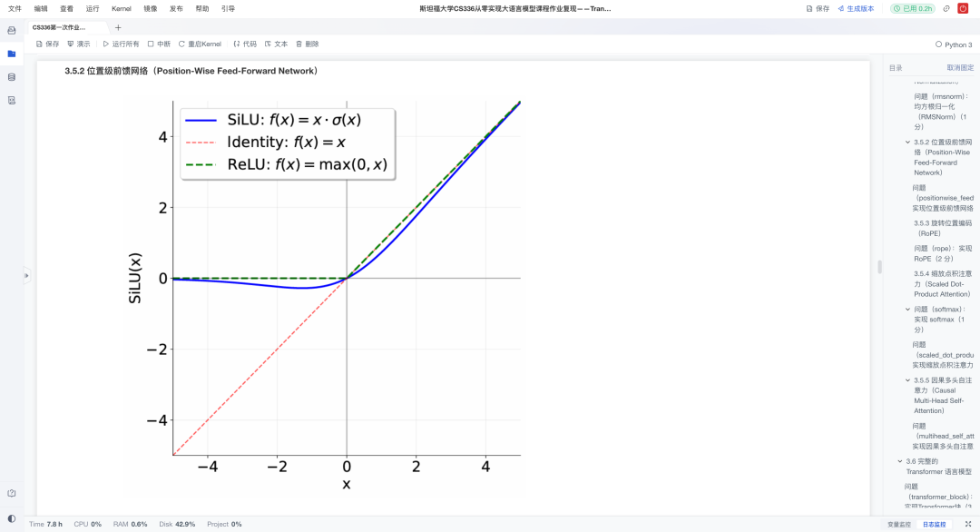Viewport: 980px width, 532px height.
Task: Collapse the 3.5.2 位置级前馈网络 outline section
Action: 907,142
